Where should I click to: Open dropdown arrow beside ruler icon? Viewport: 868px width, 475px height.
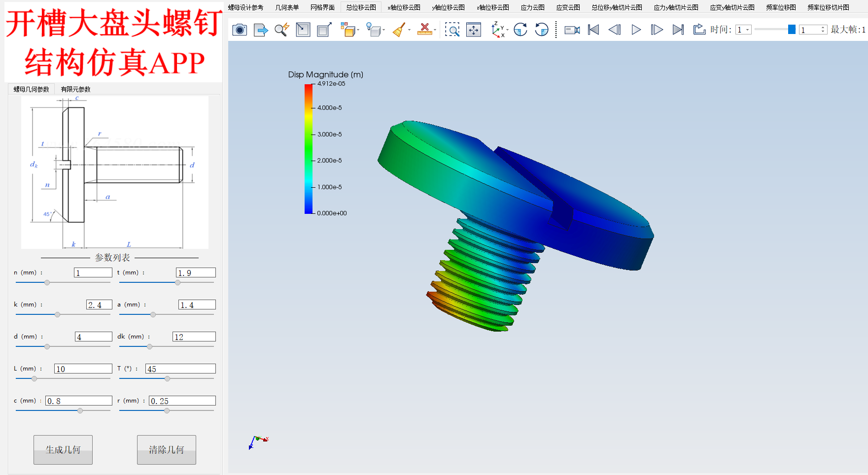tap(435, 31)
